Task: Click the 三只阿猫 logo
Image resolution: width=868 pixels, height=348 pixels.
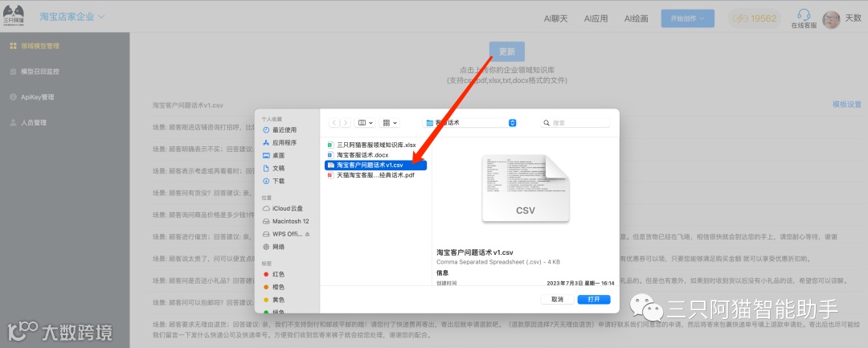Action: click(14, 16)
